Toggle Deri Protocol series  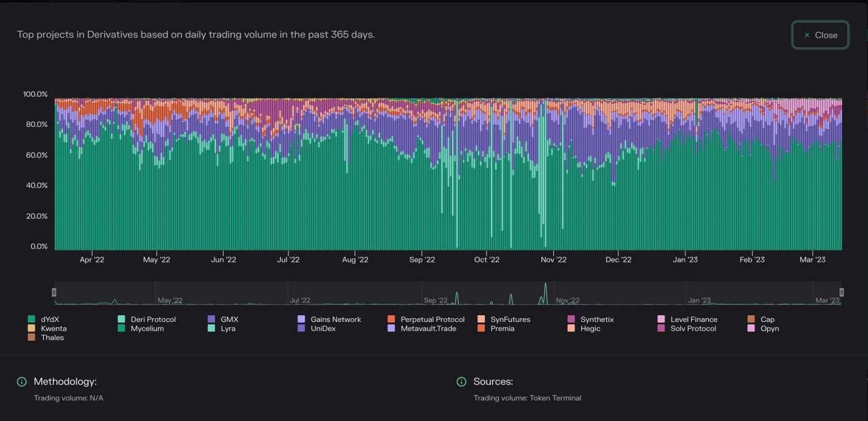pyautogui.click(x=153, y=320)
